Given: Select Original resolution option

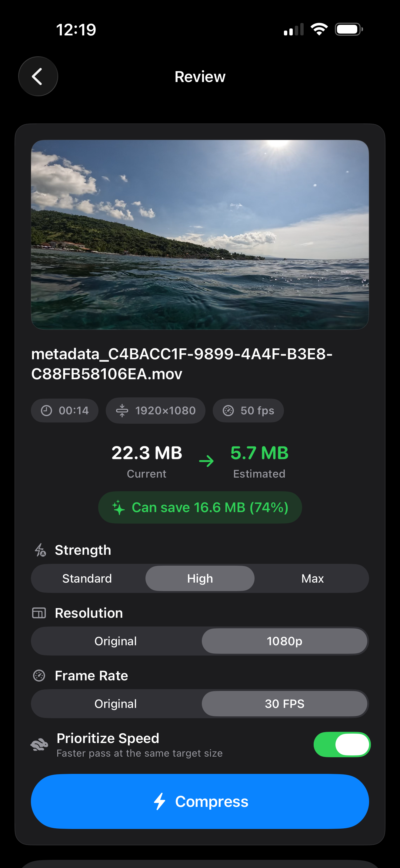Looking at the screenshot, I should tap(116, 641).
